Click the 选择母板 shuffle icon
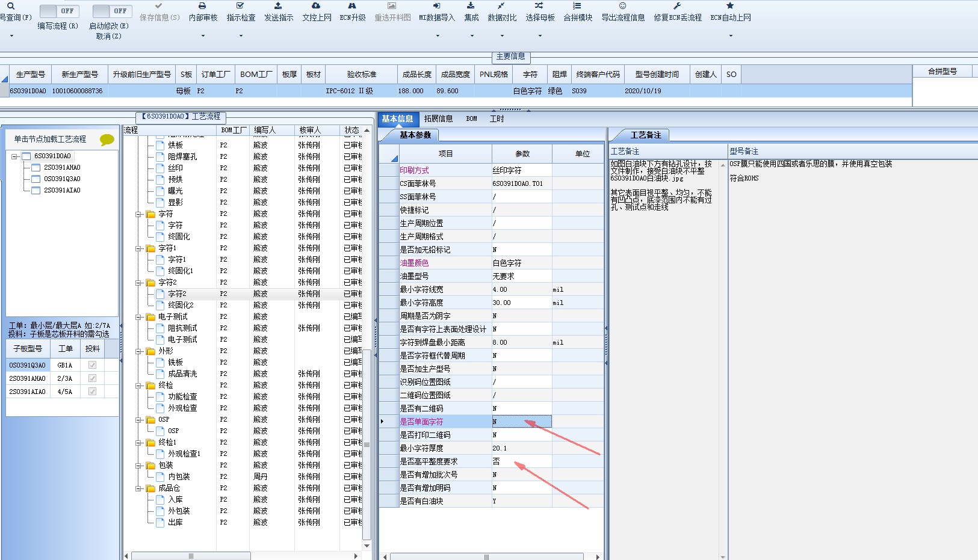978x560 pixels. click(539, 6)
